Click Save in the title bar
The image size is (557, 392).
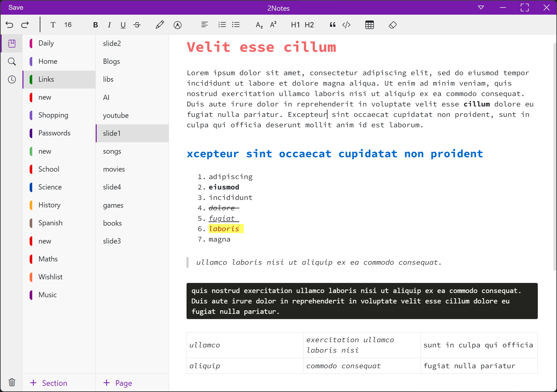coord(16,7)
